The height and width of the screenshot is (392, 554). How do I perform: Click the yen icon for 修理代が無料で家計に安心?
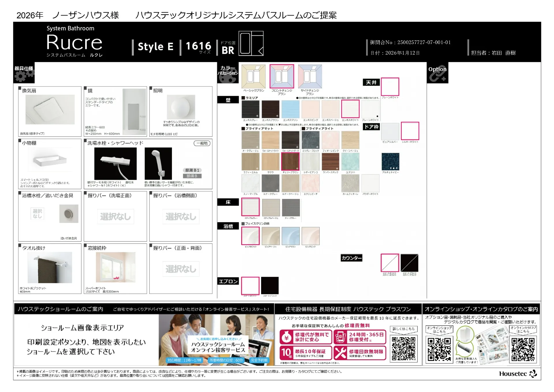point(287,337)
